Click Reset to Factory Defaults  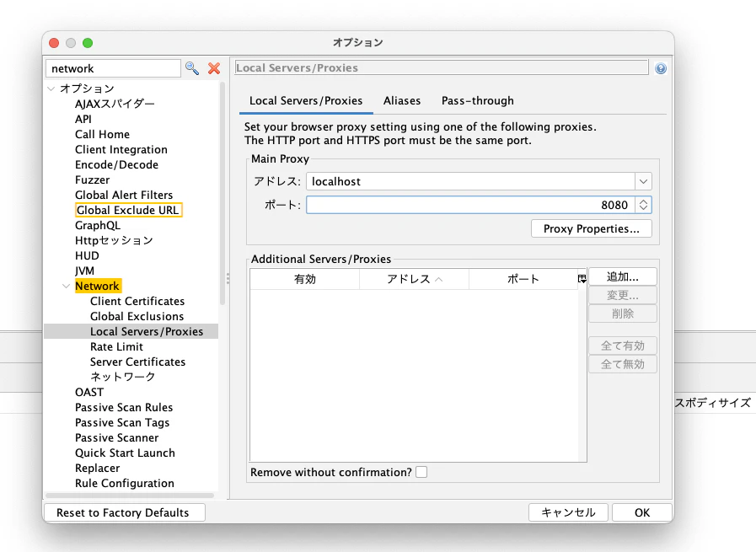tap(123, 512)
